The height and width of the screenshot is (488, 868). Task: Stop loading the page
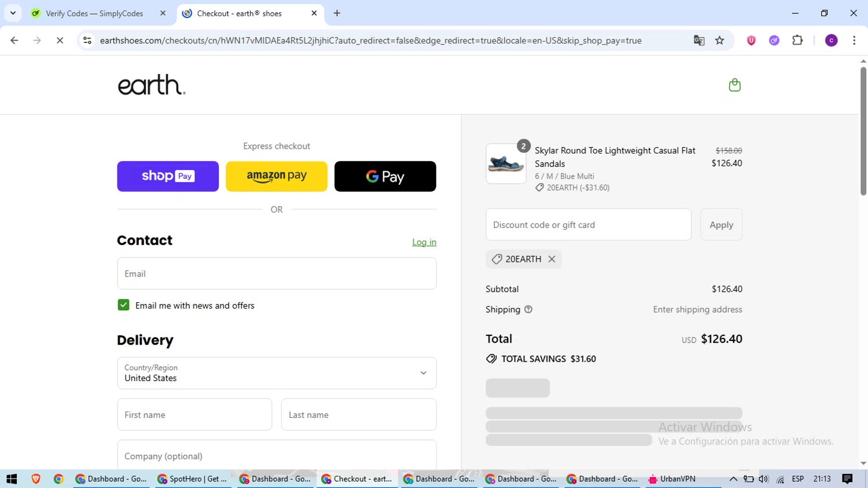coord(60,41)
